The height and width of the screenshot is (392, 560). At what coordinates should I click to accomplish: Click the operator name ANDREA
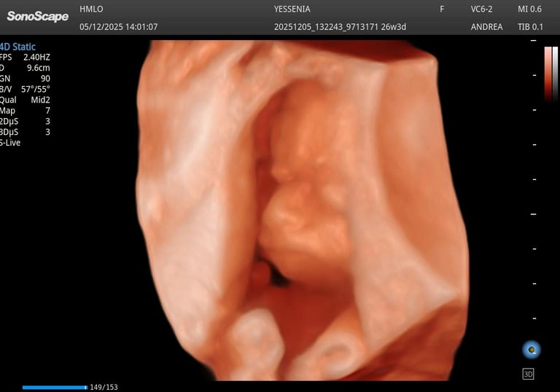coord(487,27)
